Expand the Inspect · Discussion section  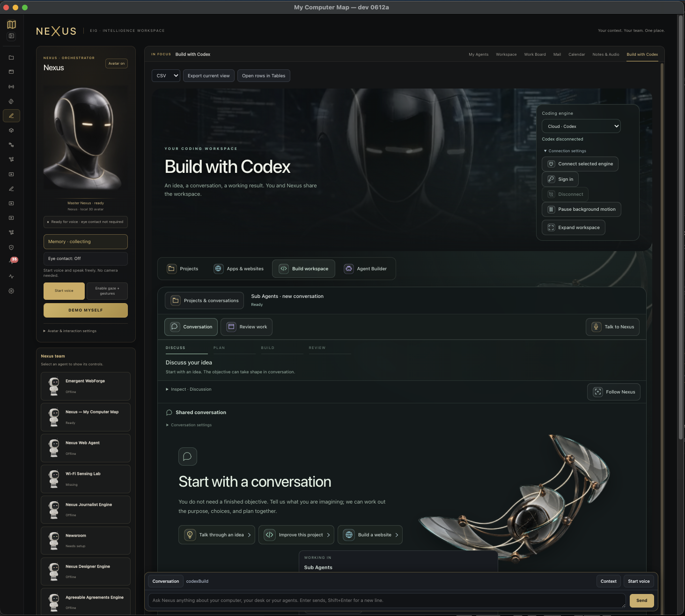click(189, 389)
